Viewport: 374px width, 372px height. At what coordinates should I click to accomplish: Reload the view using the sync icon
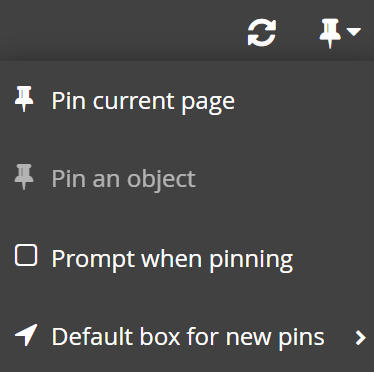[x=262, y=32]
